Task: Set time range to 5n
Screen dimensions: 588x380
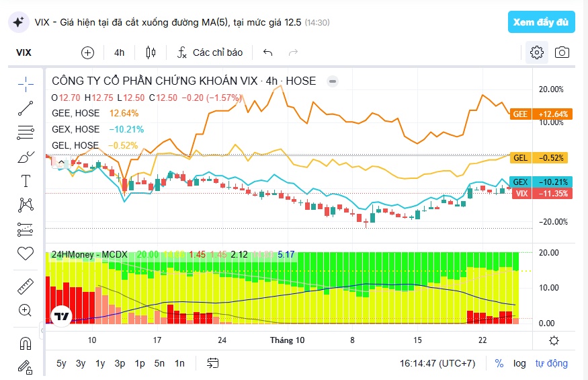Action: click(159, 363)
